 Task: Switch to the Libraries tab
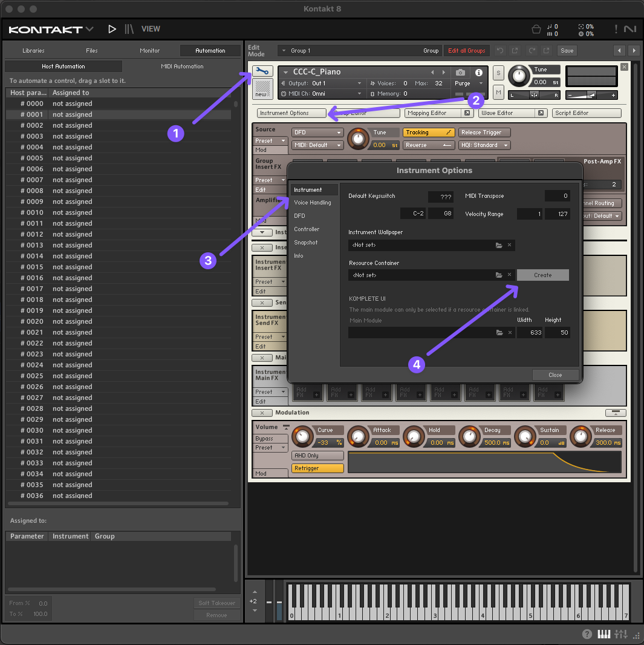pyautogui.click(x=33, y=51)
